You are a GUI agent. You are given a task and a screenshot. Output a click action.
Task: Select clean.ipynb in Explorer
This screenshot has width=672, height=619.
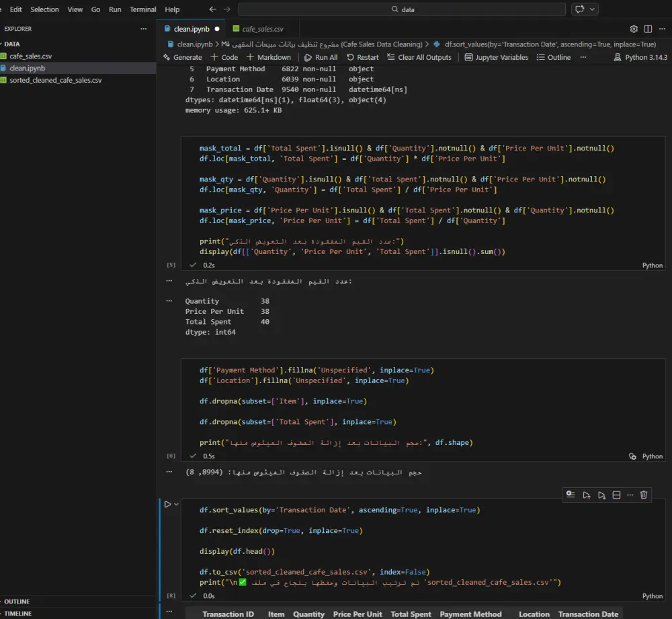[x=78, y=68]
